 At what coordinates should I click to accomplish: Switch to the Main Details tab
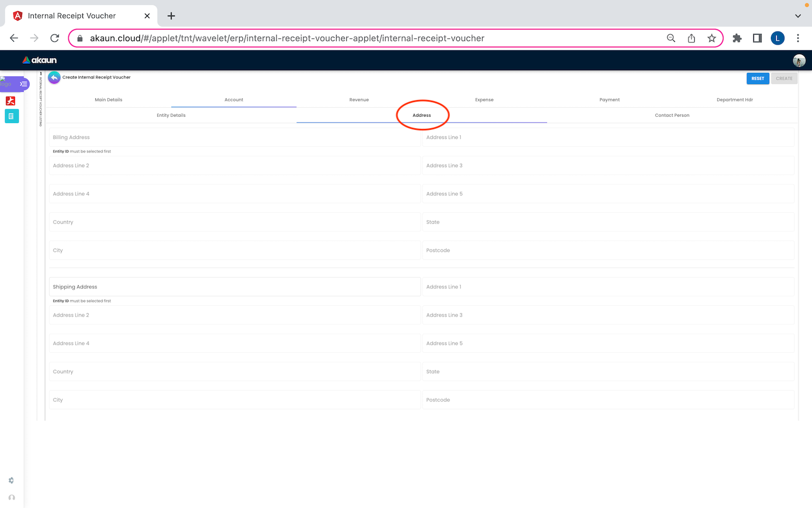108,100
